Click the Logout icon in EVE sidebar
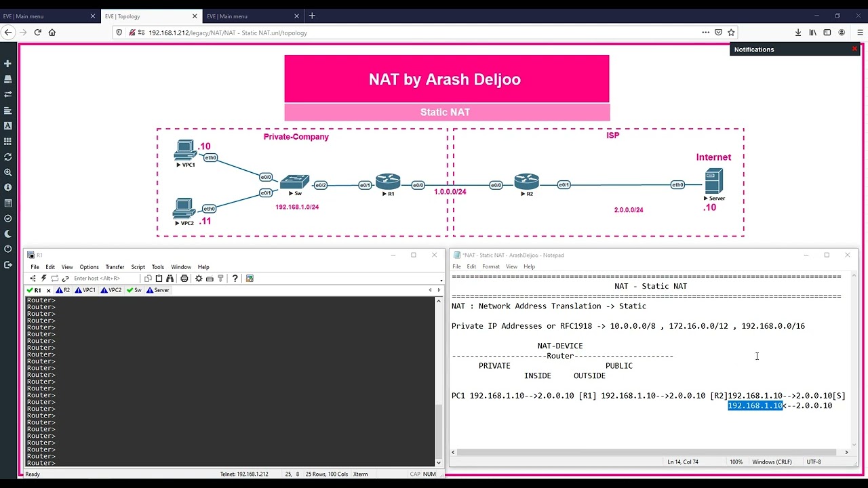The image size is (868, 488). [x=7, y=265]
